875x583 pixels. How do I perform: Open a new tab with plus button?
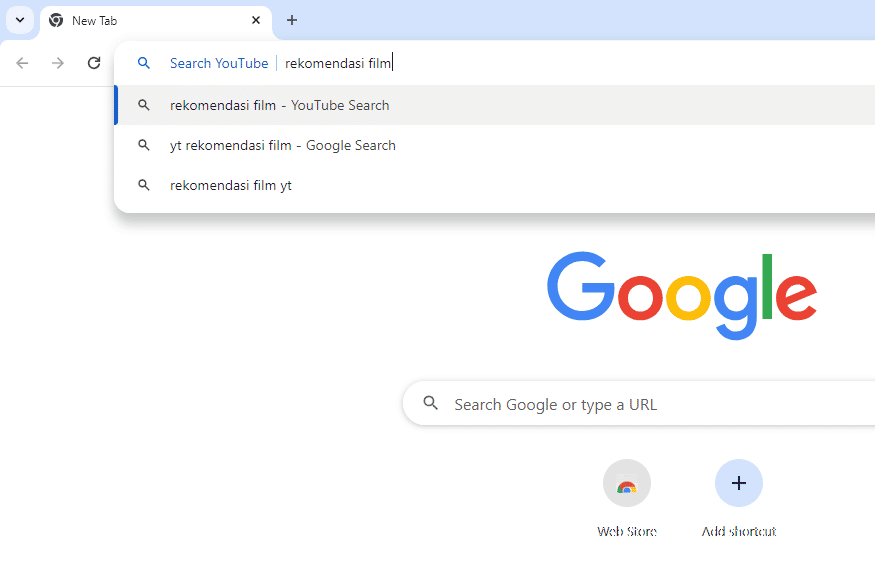(x=292, y=21)
